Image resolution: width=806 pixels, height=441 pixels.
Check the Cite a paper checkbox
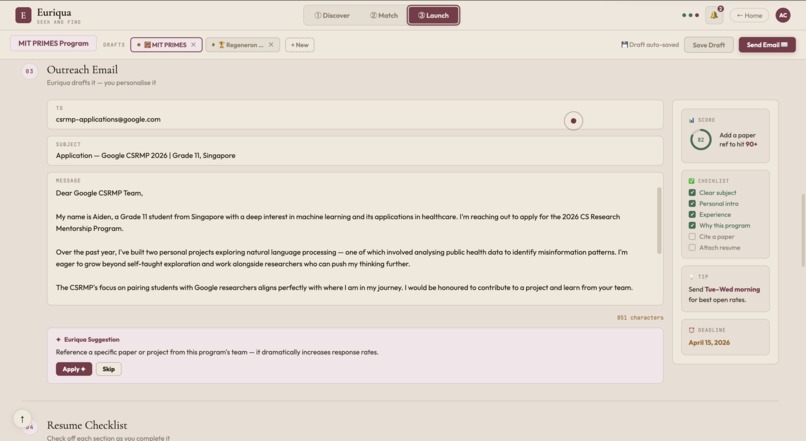tap(692, 236)
